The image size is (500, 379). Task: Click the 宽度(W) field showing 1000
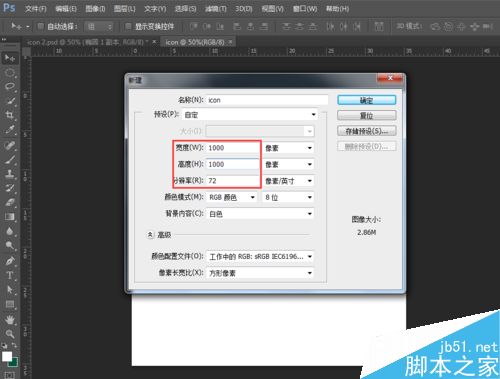point(233,148)
